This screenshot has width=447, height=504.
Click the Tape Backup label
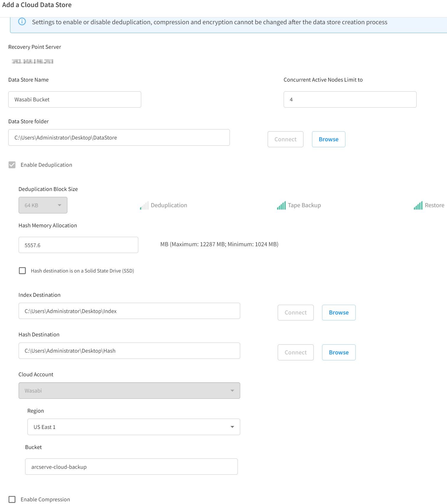point(304,205)
